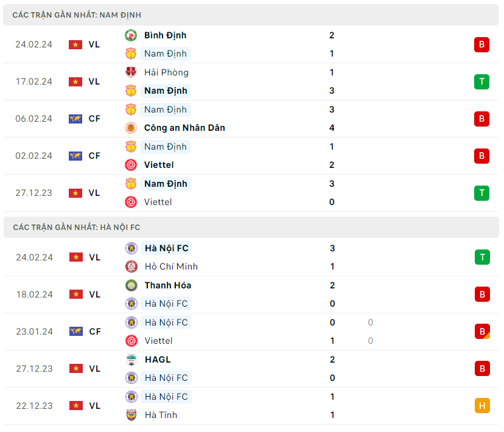Image resolution: width=504 pixels, height=432 pixels.
Task: Click the 22.12.23 match date
Action: pyautogui.click(x=34, y=405)
